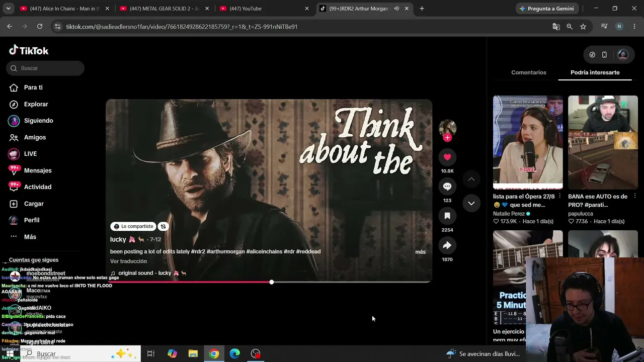Go back to the previous page
This screenshot has width=644, height=362.
click(10, 27)
